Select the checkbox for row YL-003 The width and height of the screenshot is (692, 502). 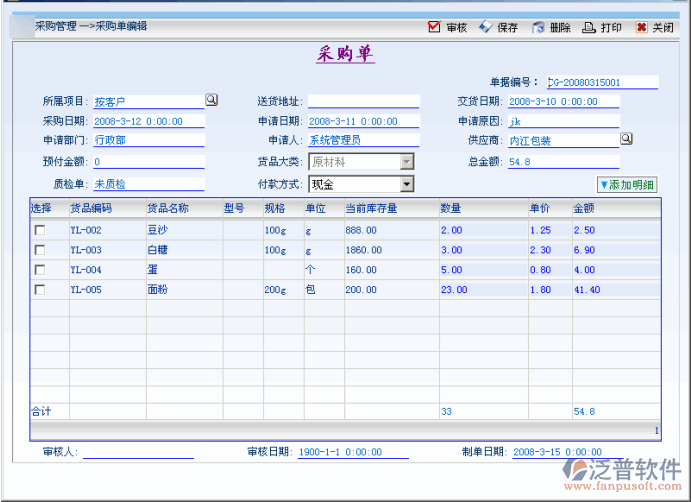point(40,250)
